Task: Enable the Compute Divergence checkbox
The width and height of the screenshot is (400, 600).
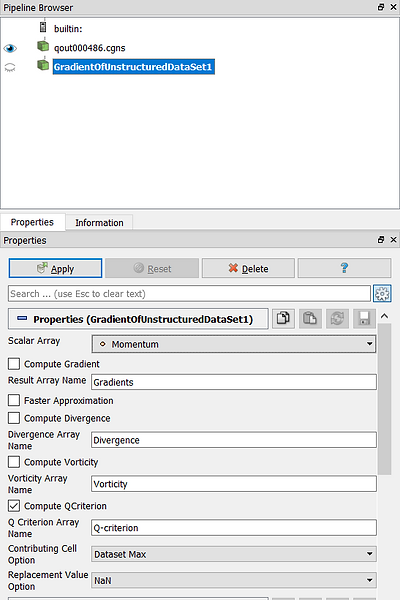Action: coord(14,418)
